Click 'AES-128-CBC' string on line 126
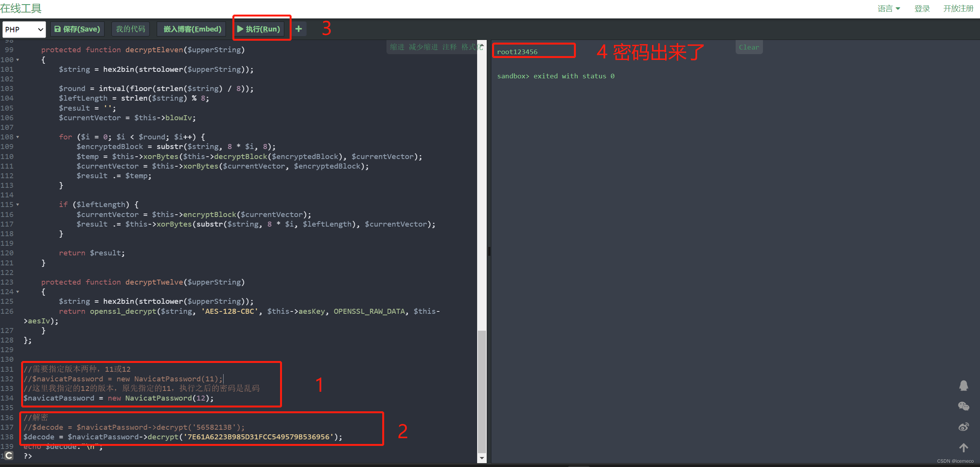980x467 pixels. [x=229, y=311]
